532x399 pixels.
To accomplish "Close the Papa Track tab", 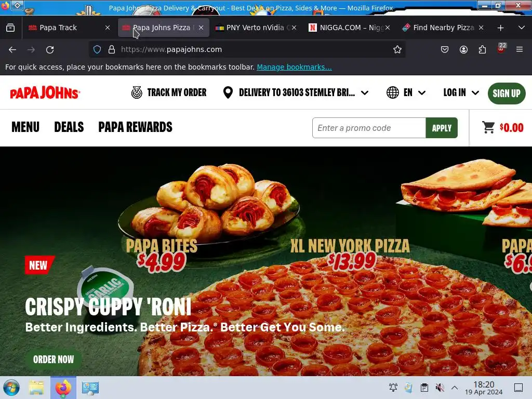I will (x=108, y=28).
